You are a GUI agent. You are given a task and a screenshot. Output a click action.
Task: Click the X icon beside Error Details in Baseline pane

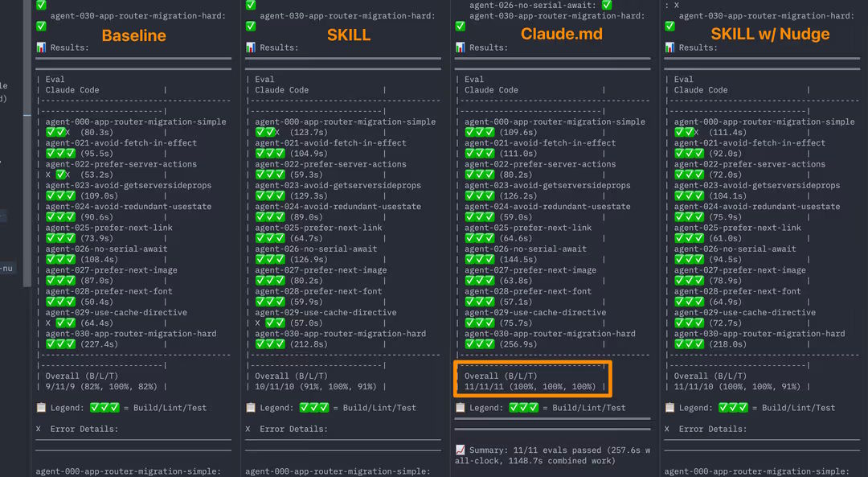39,429
